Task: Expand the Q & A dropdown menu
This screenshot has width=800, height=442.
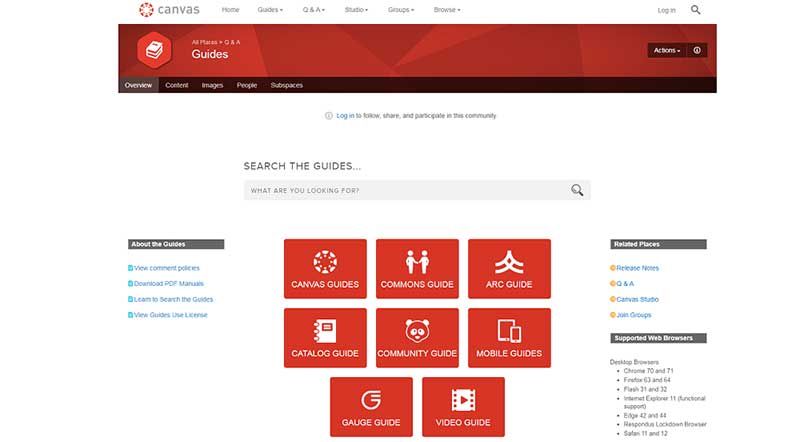Action: click(x=314, y=10)
